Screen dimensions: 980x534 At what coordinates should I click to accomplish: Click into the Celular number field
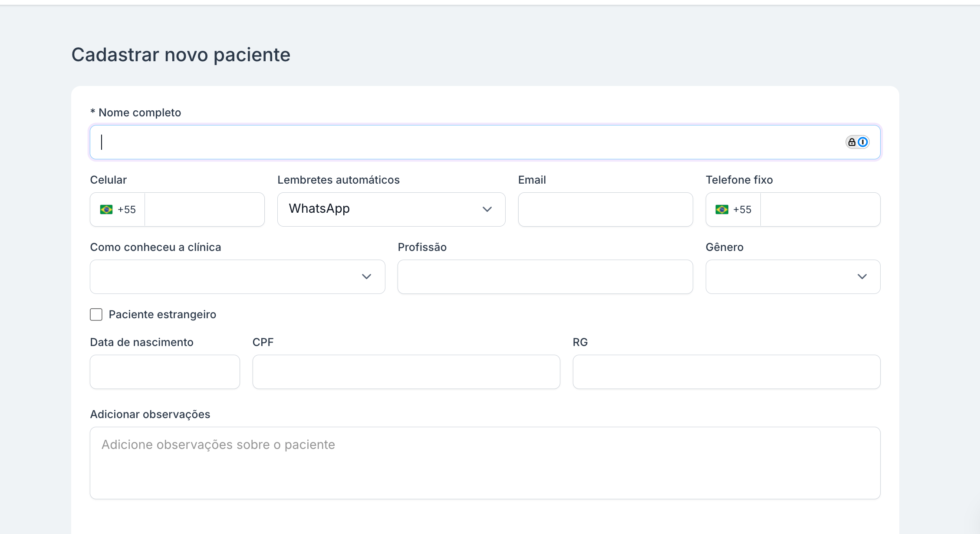[x=204, y=209]
